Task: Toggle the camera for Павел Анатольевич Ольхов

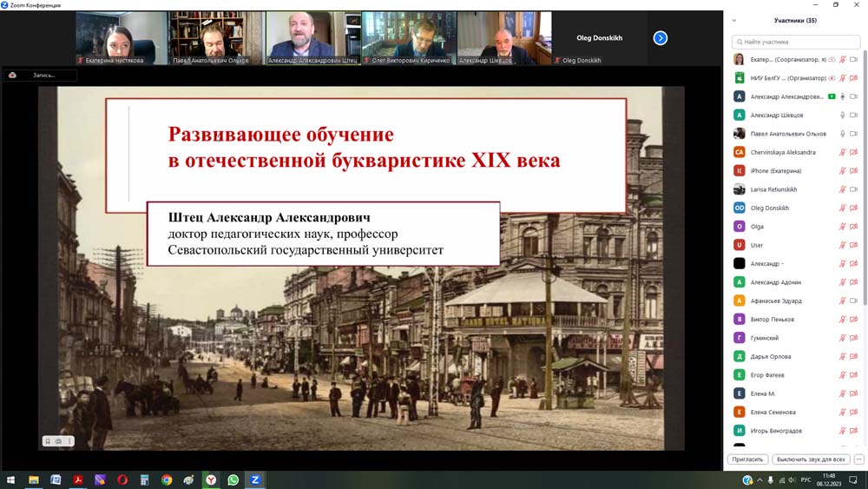Action: pyautogui.click(x=854, y=134)
